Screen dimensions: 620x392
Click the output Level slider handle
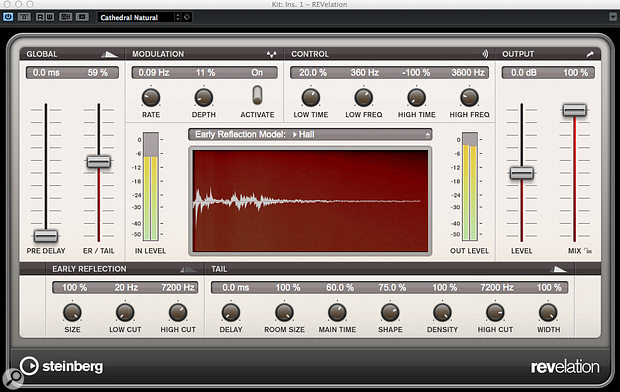coord(522,173)
